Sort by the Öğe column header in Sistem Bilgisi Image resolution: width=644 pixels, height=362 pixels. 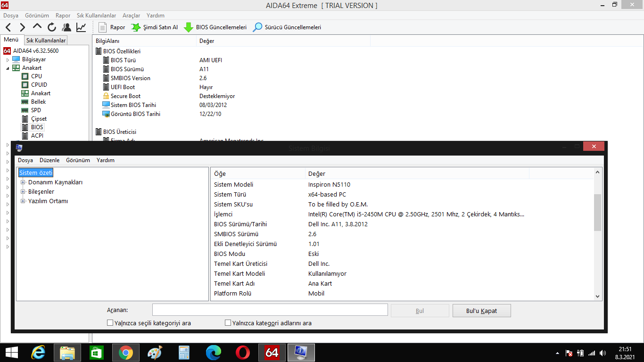click(258, 173)
